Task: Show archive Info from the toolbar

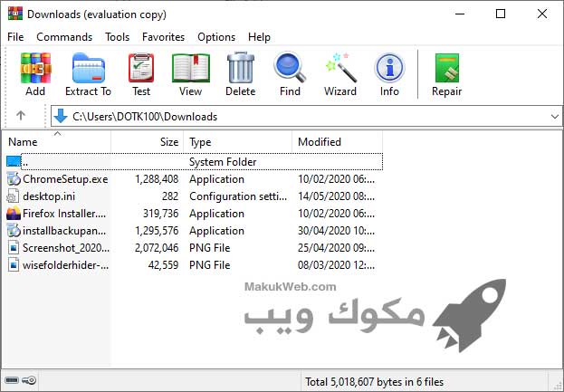Action: pos(389,68)
